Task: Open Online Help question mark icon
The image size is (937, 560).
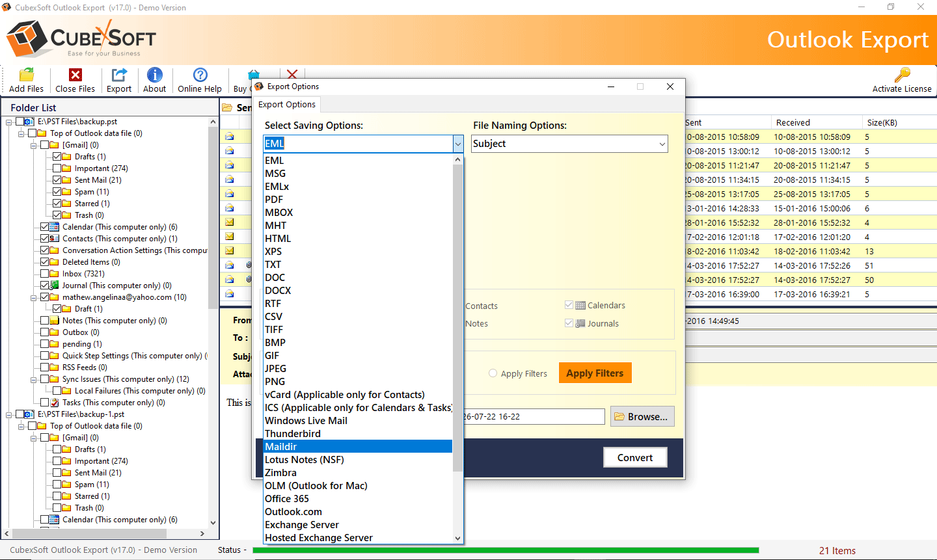Action: tap(200, 75)
